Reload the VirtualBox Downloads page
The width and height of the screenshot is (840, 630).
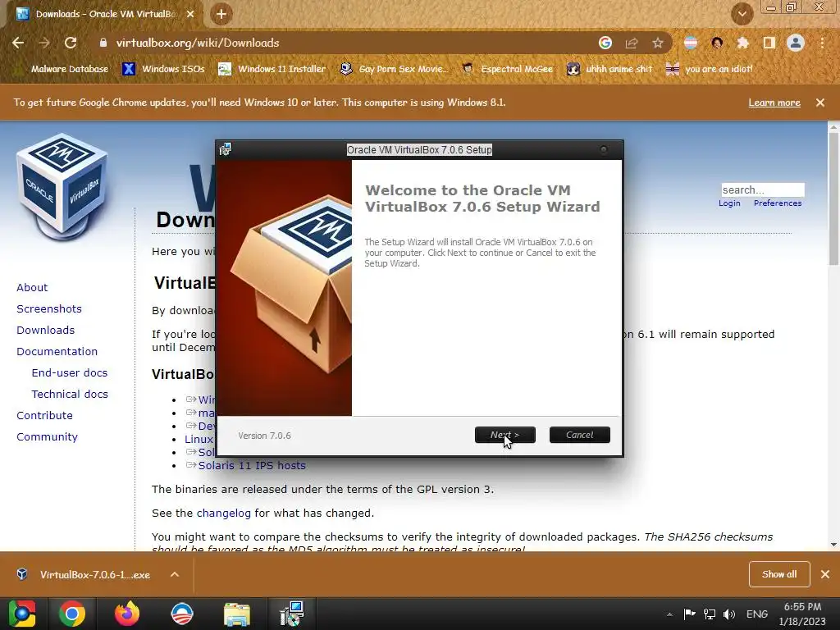(71, 43)
